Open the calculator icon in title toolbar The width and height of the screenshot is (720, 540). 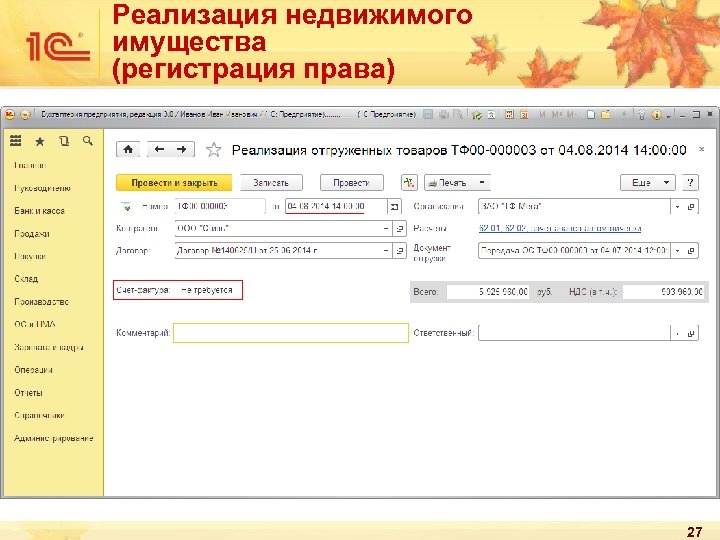509,114
